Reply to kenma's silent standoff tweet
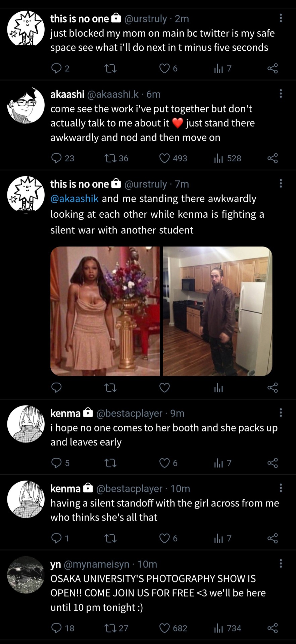The image size is (296, 644). 56,538
